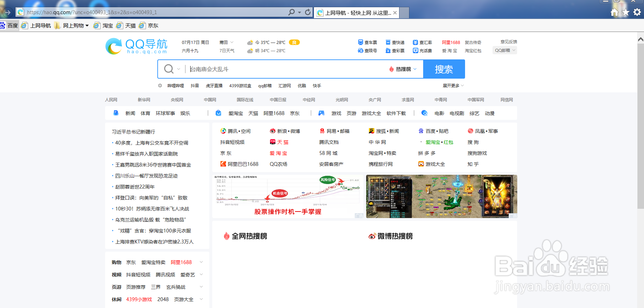The width and height of the screenshot is (644, 308).
Task: Open 搜狐•新闻 site link
Action: tap(384, 131)
